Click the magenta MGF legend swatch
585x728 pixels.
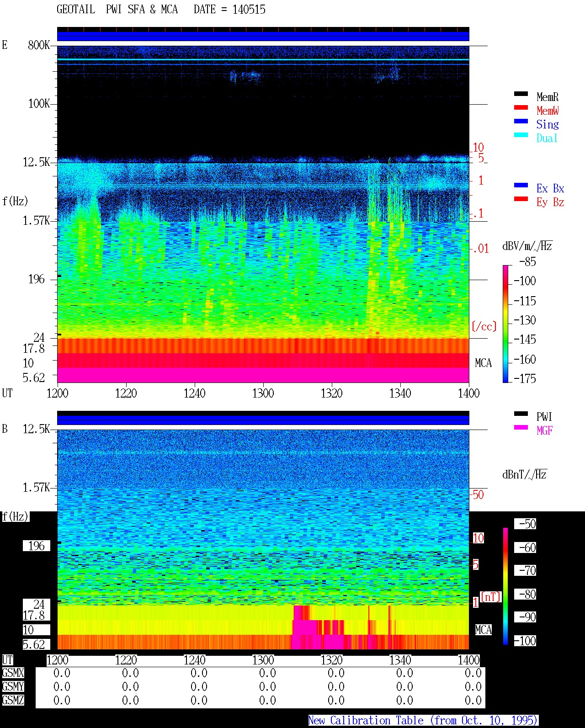point(521,427)
